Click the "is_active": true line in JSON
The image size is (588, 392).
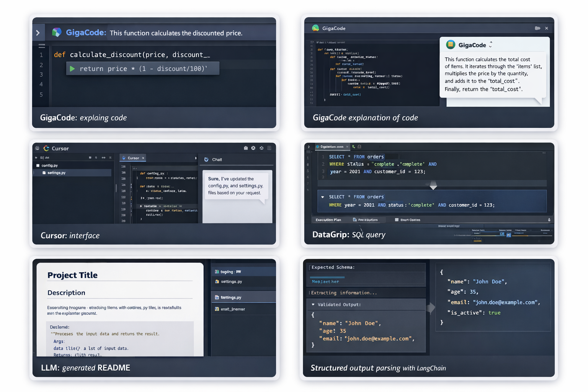(474, 313)
